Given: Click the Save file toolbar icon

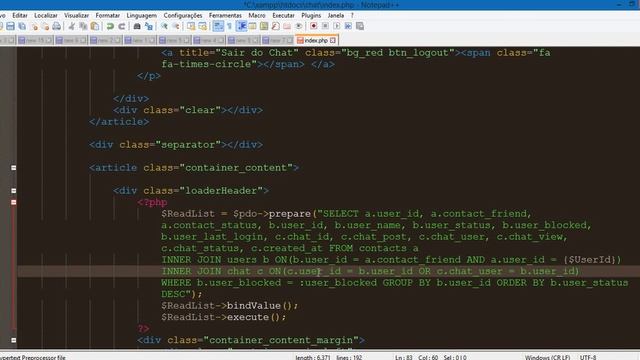Looking at the screenshot, I should pos(11,26).
